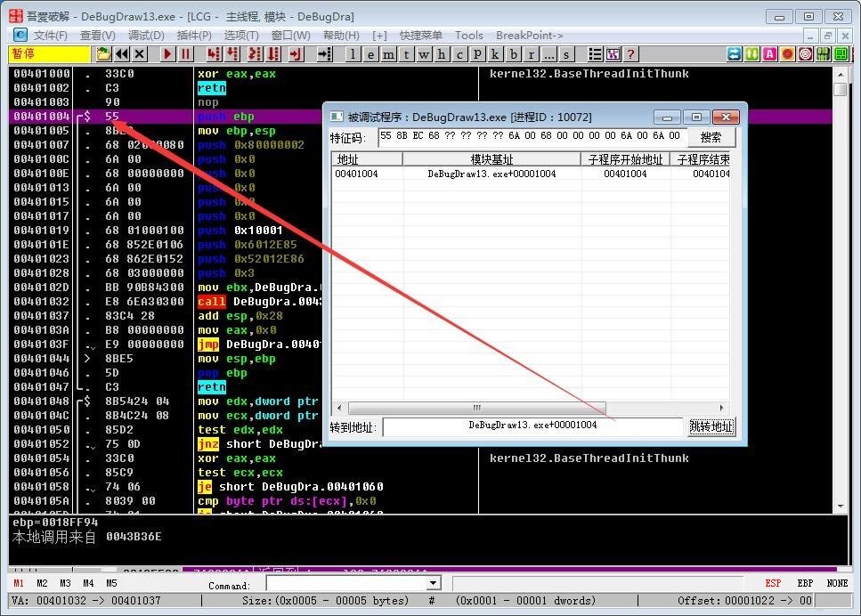Open Windows list with 'w' button
Image resolution: width=861 pixels, height=616 pixels.
tap(424, 54)
